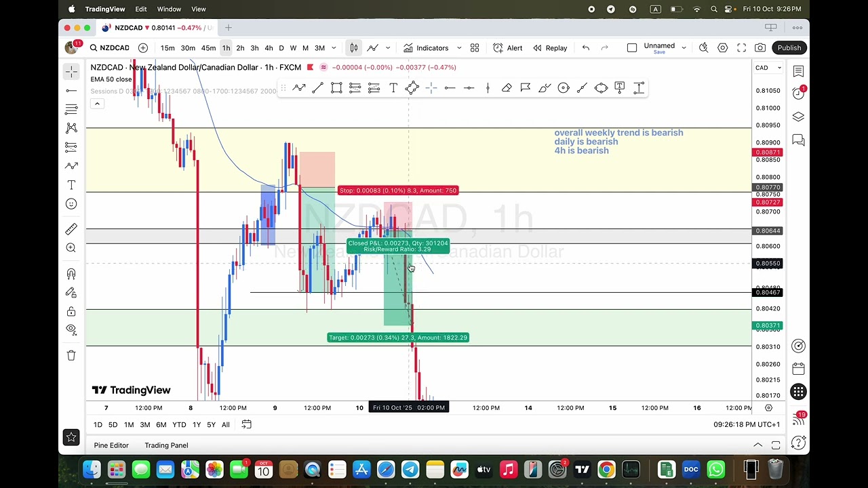Select the Text tool in left sidebar
The width and height of the screenshot is (868, 488).
(x=71, y=185)
